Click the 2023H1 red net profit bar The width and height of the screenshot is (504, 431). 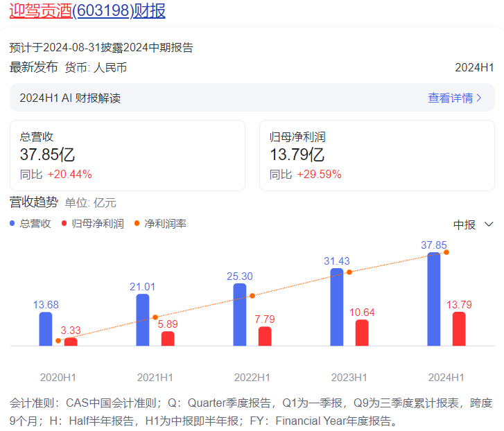point(362,333)
